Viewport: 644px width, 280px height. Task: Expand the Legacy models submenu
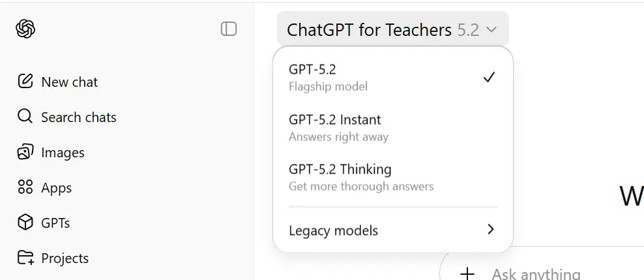[393, 230]
